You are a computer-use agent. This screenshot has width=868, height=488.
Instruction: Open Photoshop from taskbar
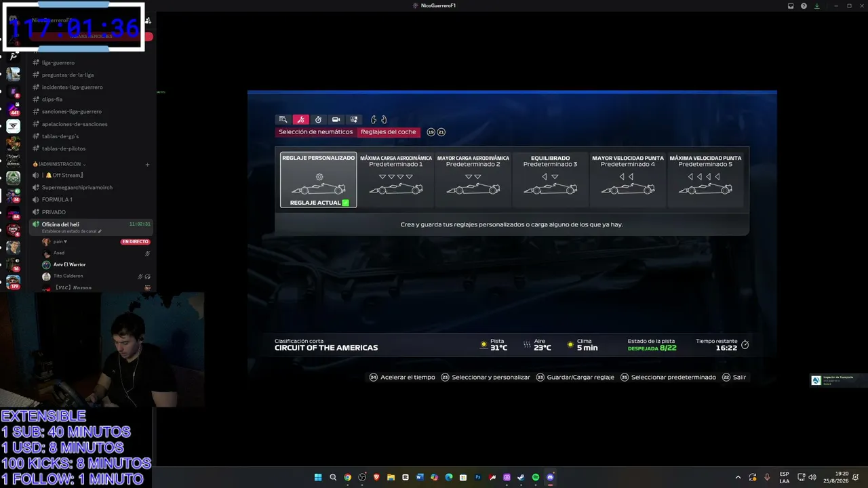tap(478, 477)
